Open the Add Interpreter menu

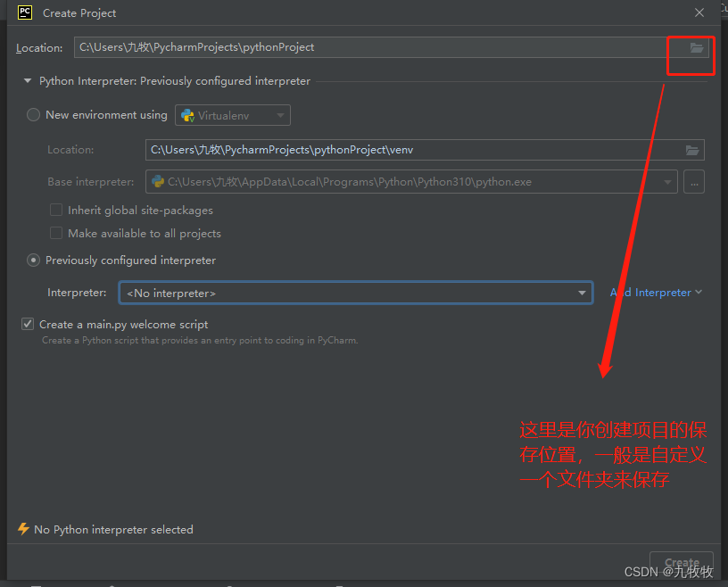coord(656,293)
